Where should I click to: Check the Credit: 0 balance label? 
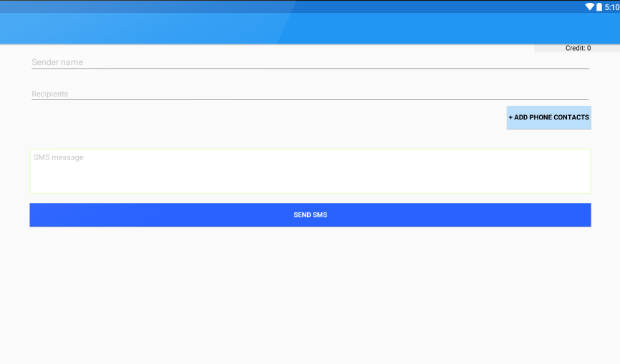coord(578,48)
